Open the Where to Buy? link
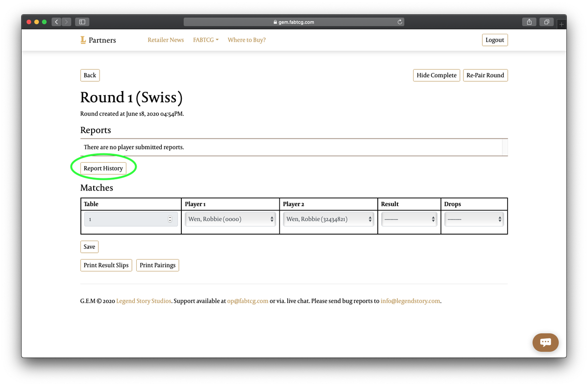 pyautogui.click(x=246, y=40)
